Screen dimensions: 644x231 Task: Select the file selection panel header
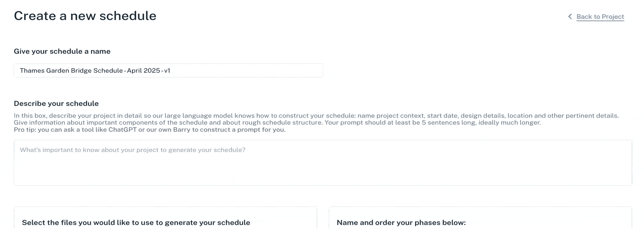coord(136,222)
